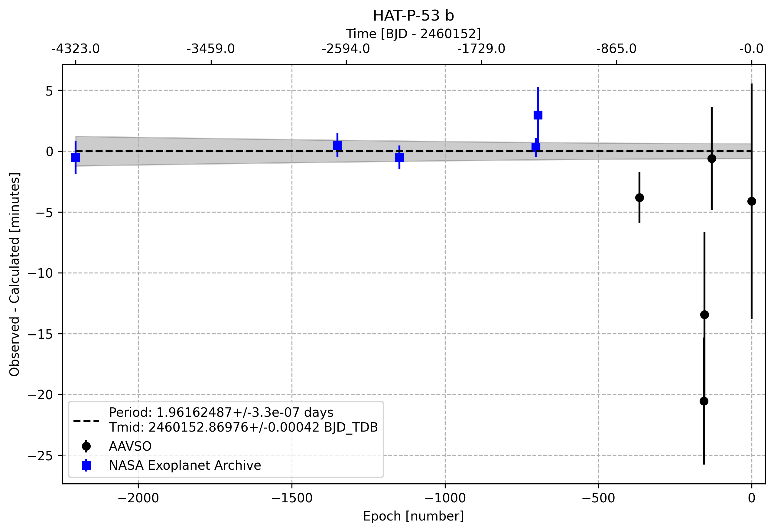Click the top tick label "-1729.0"

(x=481, y=49)
